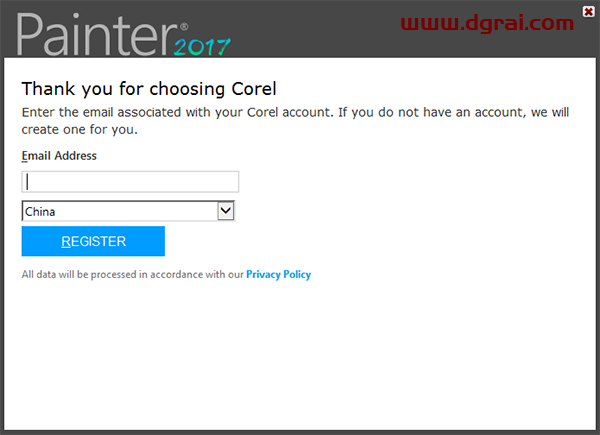Viewport: 600px width, 435px height.
Task: Open the China country combo box
Action: point(120,211)
